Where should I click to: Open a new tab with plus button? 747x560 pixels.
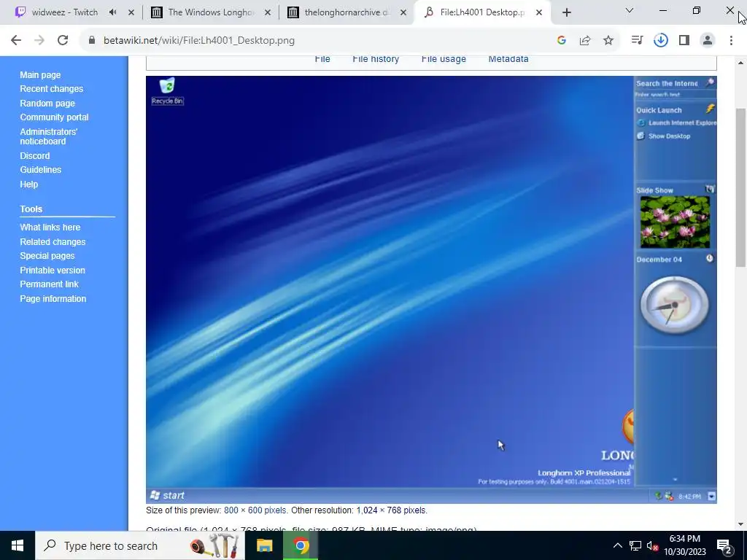pos(566,13)
